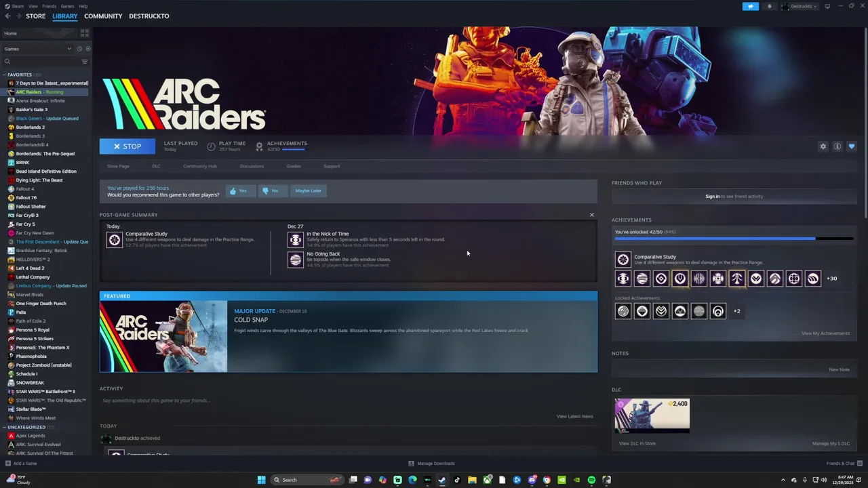The height and width of the screenshot is (488, 868).
Task: Open the Discussions link
Action: click(x=252, y=166)
